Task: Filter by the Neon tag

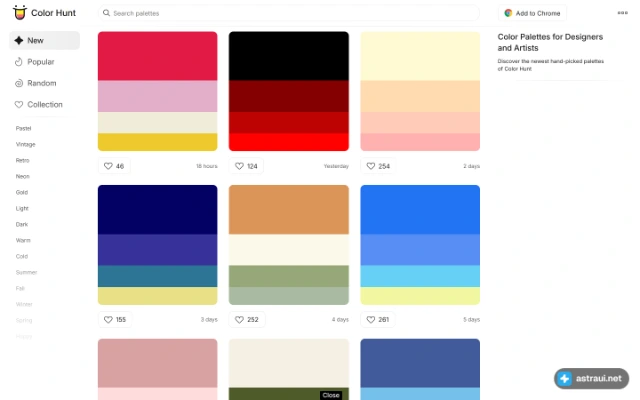Action: tap(22, 176)
